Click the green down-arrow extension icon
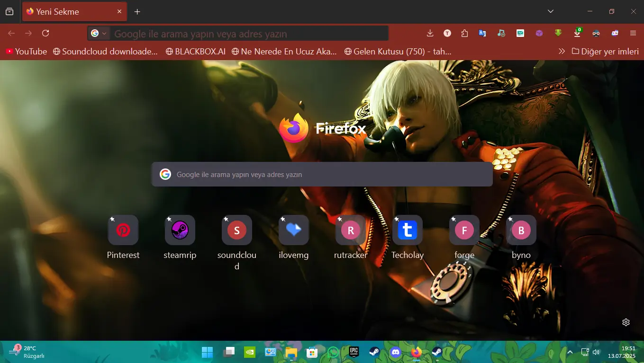644x363 pixels. [558, 33]
